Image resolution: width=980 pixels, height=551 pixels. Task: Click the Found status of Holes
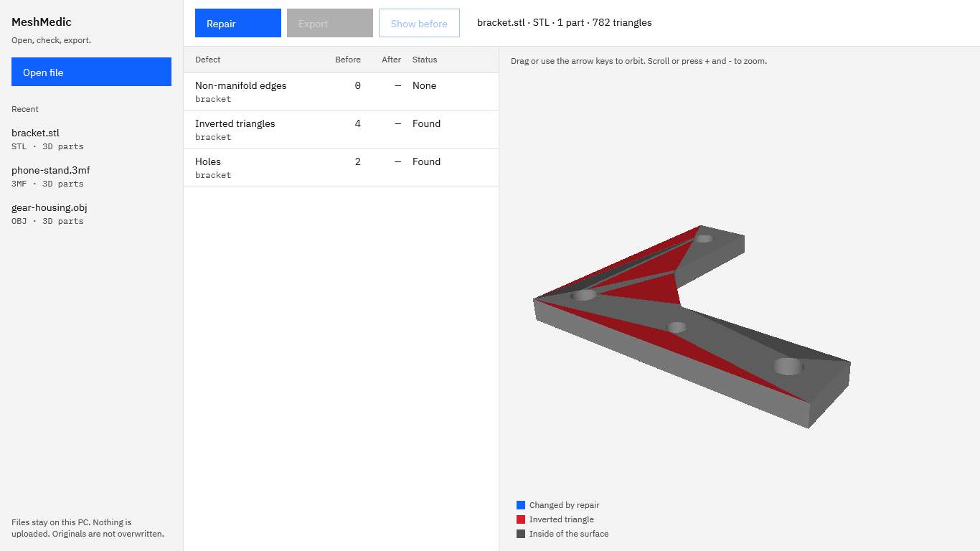[x=426, y=161]
